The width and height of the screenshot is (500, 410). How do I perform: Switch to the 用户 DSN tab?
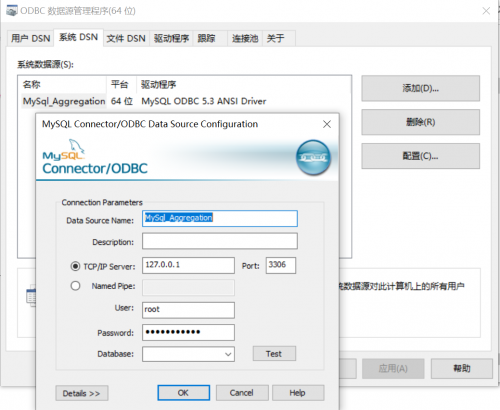tap(30, 39)
